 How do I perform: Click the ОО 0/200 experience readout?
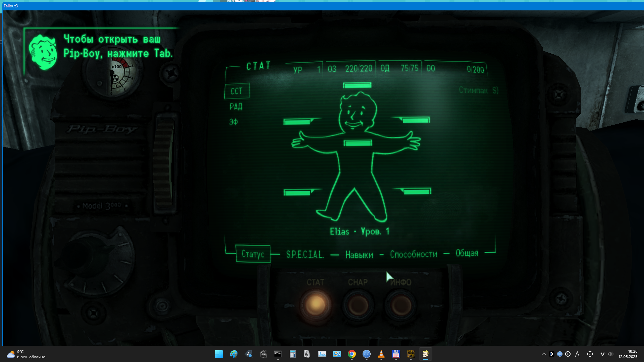pos(455,69)
